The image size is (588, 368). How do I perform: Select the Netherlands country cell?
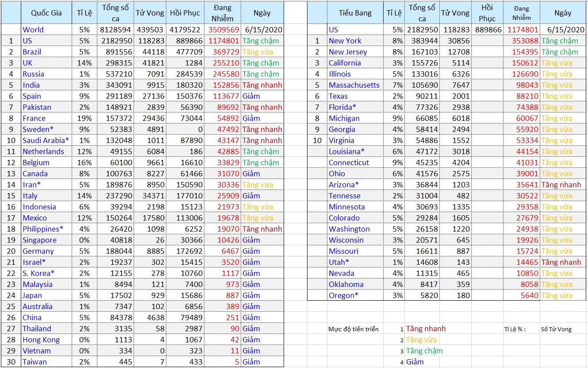(x=46, y=151)
